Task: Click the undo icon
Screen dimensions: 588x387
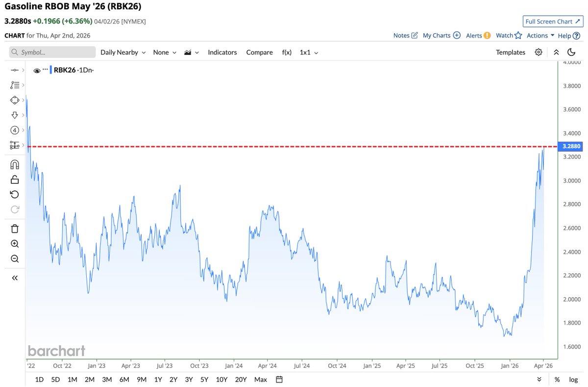Action: [x=15, y=194]
